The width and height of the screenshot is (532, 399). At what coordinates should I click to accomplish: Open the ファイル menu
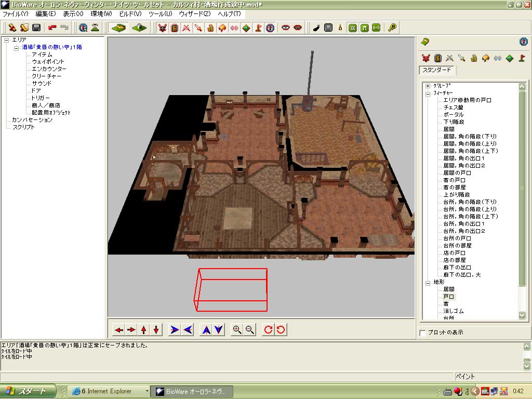[15, 14]
